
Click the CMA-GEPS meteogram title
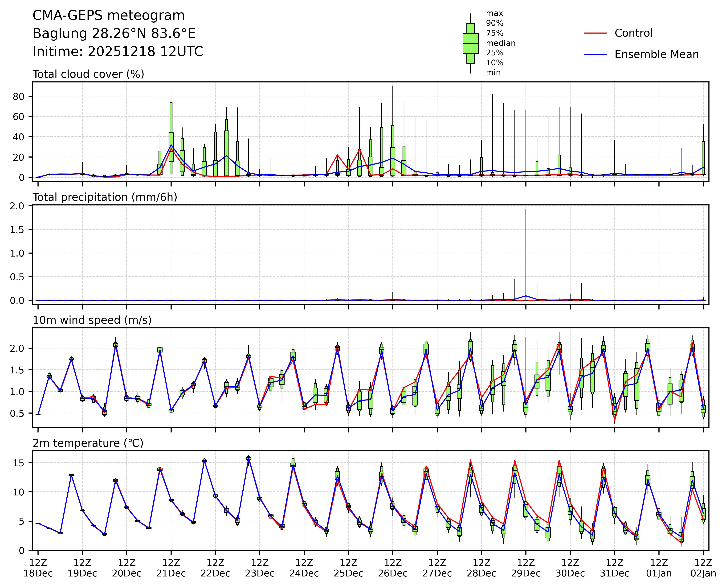click(109, 16)
